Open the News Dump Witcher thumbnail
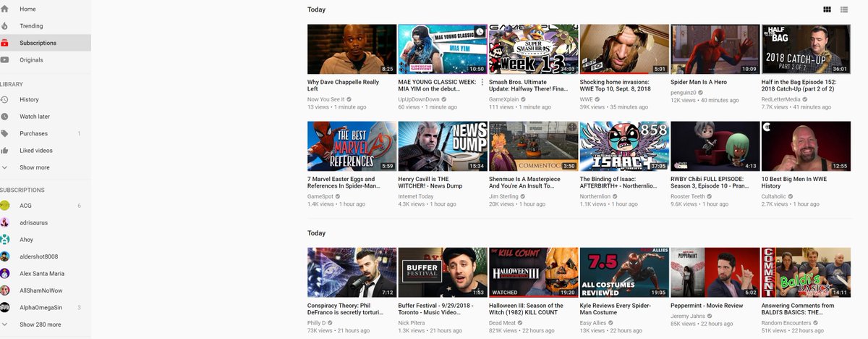 click(x=443, y=146)
